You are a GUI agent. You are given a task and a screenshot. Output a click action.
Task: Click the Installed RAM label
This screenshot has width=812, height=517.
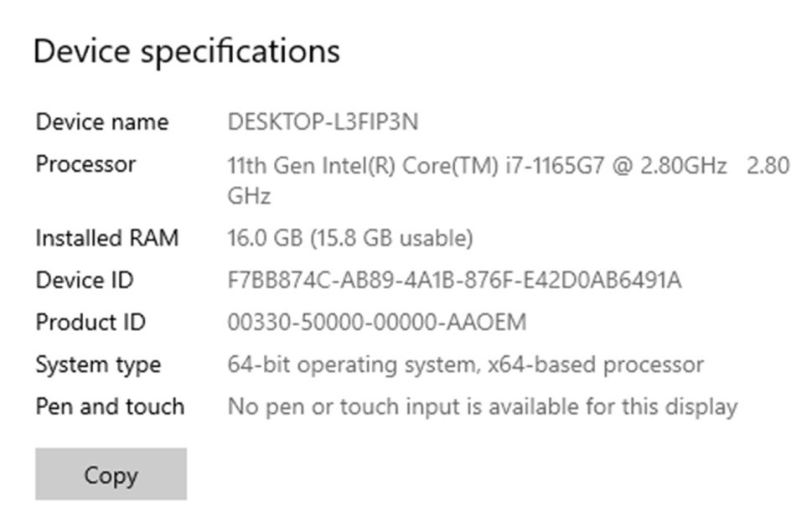pos(106,239)
